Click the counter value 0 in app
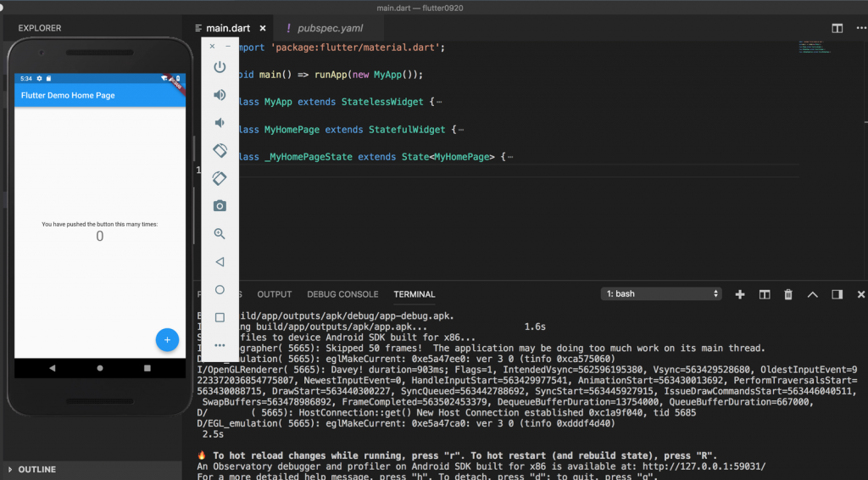Viewport: 868px width, 480px height. point(100,237)
